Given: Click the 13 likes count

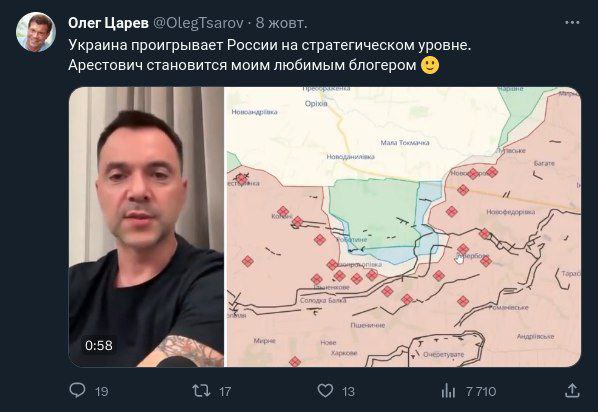Looking at the screenshot, I should tap(348, 391).
